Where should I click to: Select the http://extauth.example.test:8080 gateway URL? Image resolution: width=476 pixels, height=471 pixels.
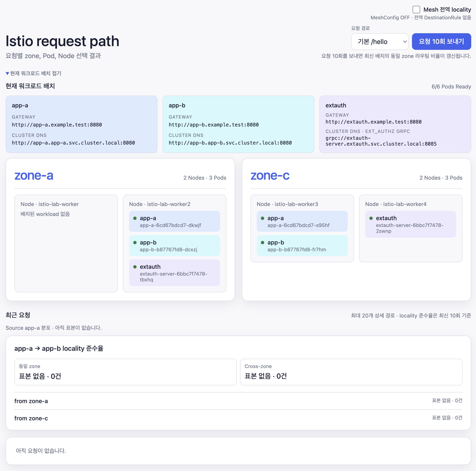click(x=374, y=122)
